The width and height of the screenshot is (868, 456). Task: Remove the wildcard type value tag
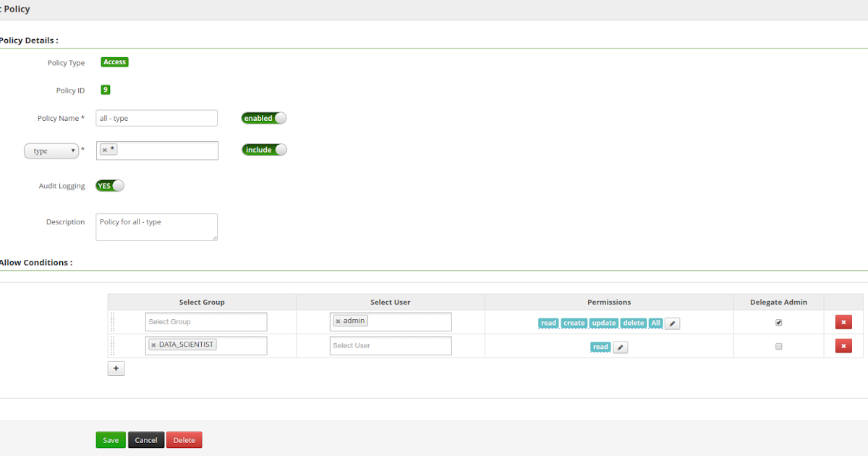click(103, 148)
